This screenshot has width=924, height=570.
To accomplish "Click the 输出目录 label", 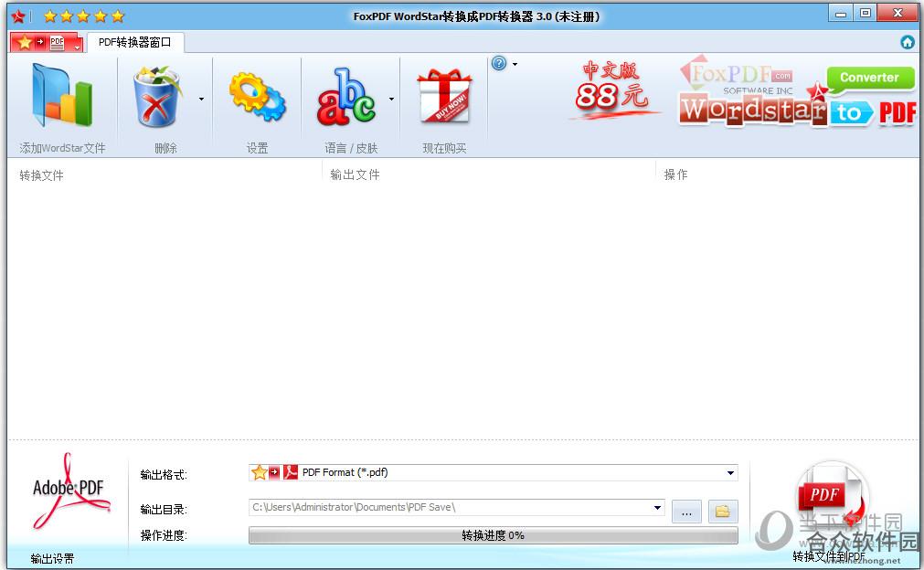I will point(164,510).
